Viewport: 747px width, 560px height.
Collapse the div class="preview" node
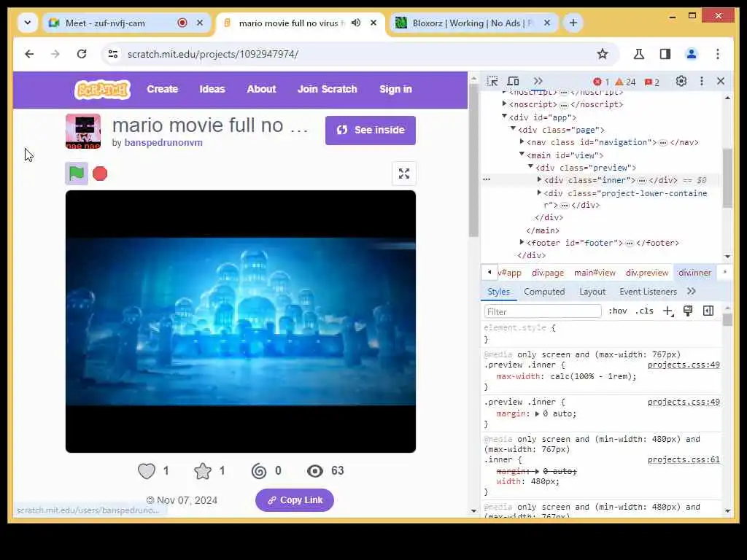pyautogui.click(x=530, y=167)
